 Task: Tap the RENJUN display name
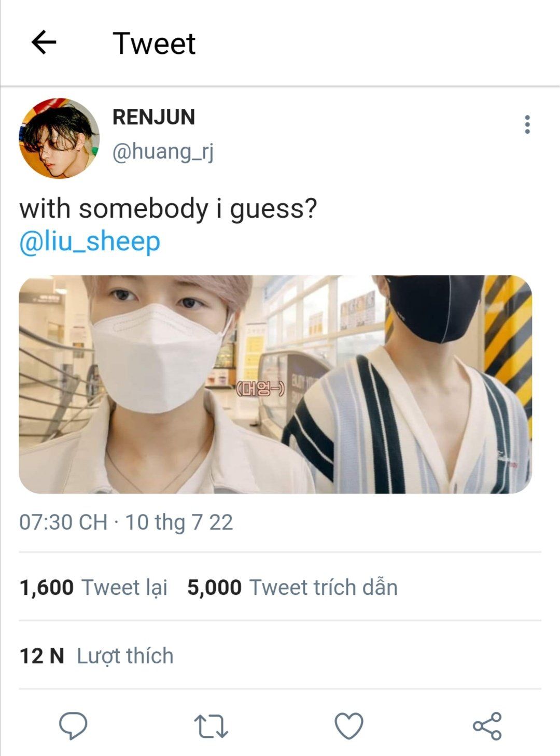(153, 117)
